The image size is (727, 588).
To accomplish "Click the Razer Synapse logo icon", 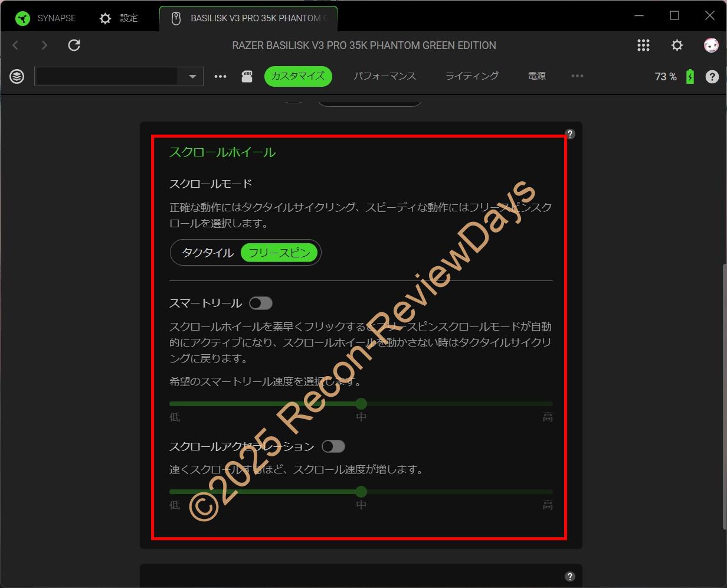I will tap(22, 18).
